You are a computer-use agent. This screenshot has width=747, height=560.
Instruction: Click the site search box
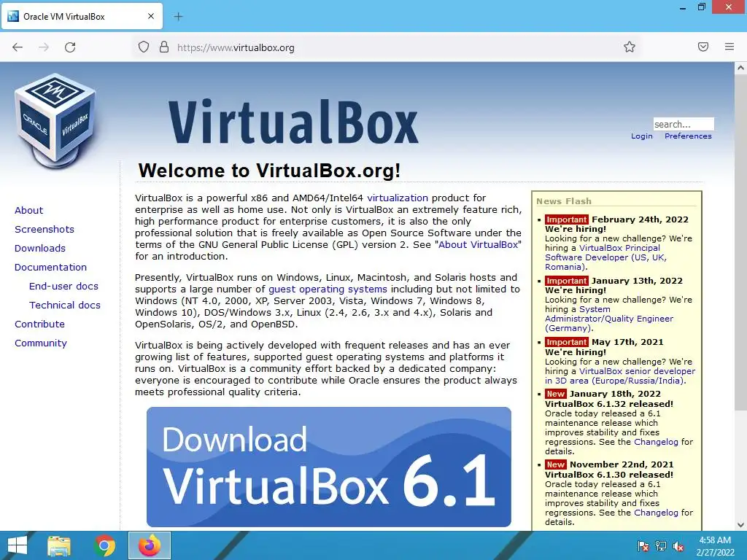click(684, 124)
